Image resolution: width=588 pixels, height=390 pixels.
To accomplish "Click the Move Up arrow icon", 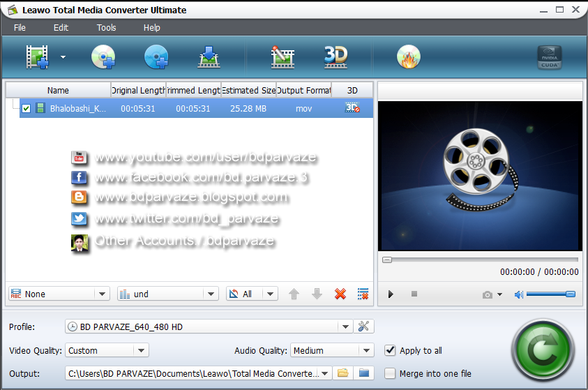I will click(x=294, y=294).
